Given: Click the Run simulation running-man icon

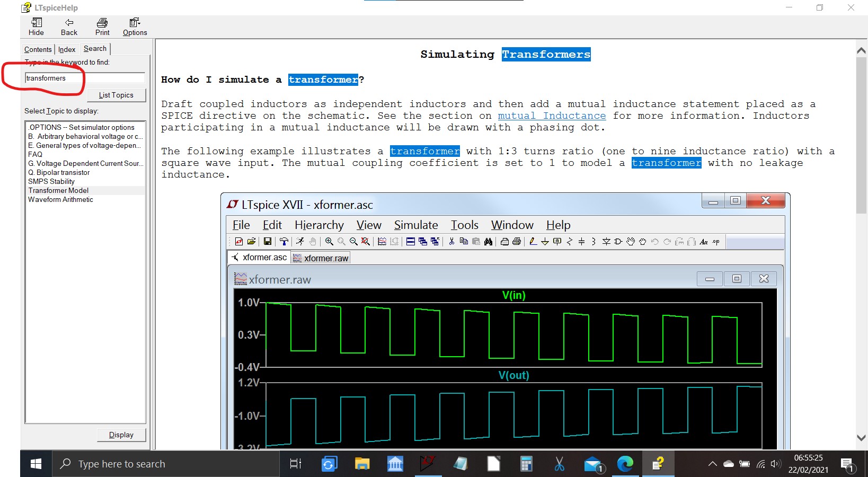Looking at the screenshot, I should (300, 242).
